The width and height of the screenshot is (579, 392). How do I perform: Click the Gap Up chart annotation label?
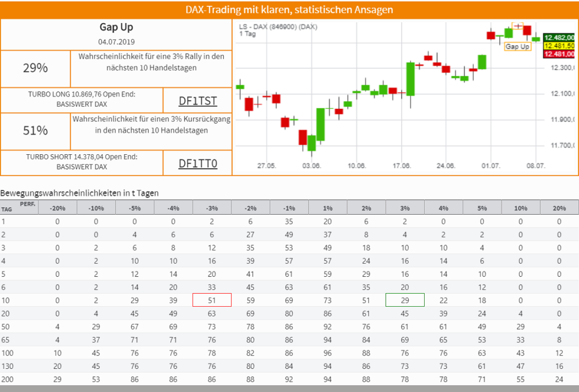point(517,46)
